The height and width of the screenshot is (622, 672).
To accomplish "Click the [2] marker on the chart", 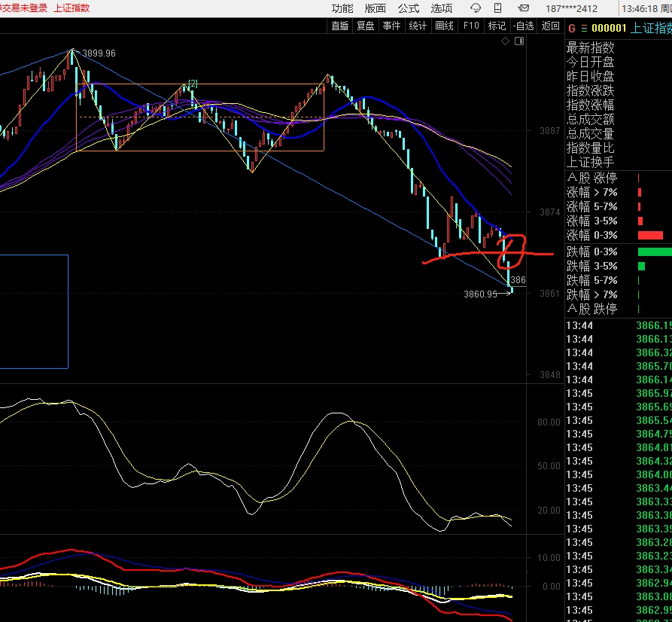I will pos(193,84).
